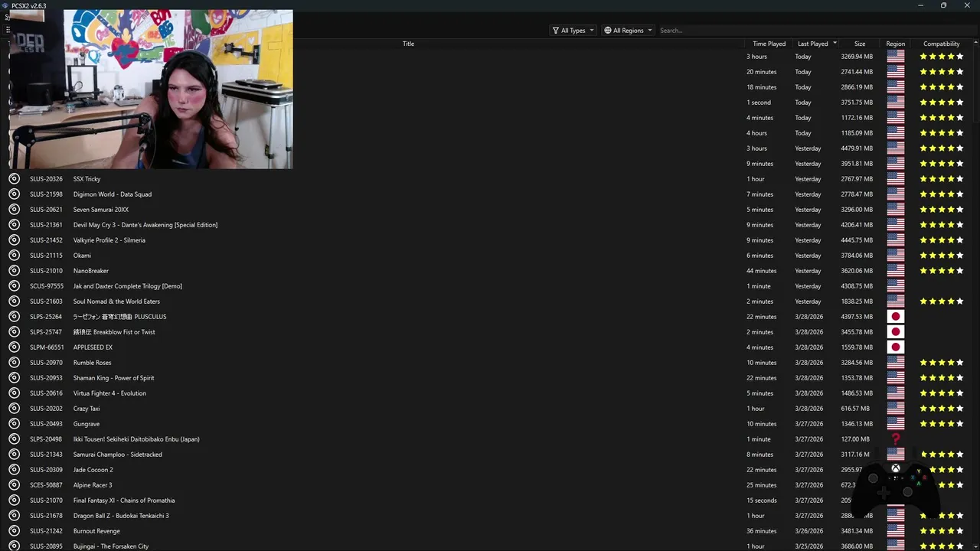Viewport: 980px width, 551px height.
Task: Click disc icon beside Burnout Revenge
Action: [x=14, y=531]
